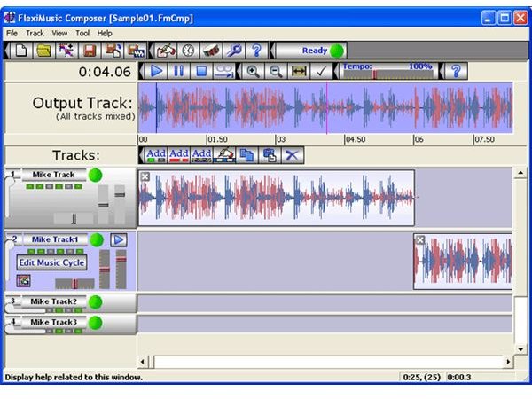Open the File menu
The width and height of the screenshot is (532, 399).
click(x=12, y=34)
